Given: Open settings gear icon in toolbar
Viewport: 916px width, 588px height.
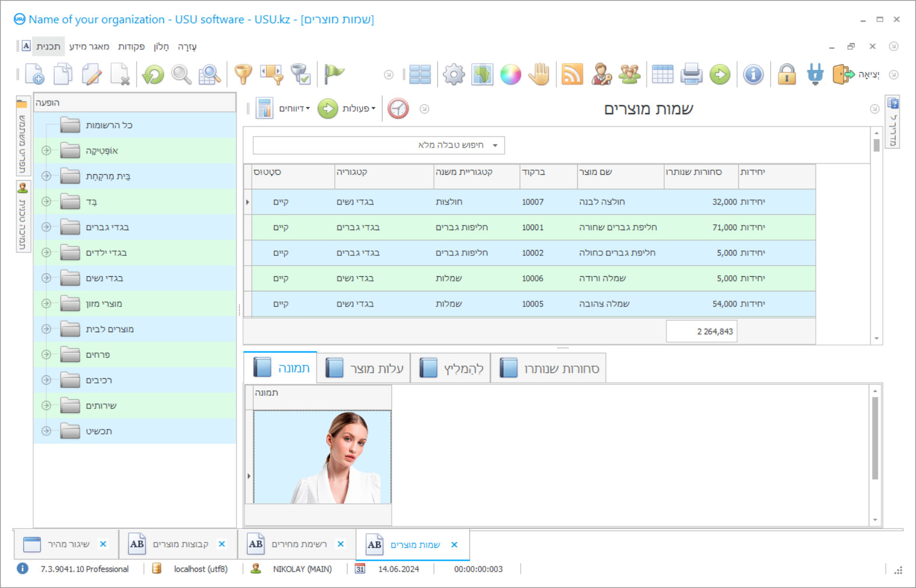Looking at the screenshot, I should click(x=454, y=75).
